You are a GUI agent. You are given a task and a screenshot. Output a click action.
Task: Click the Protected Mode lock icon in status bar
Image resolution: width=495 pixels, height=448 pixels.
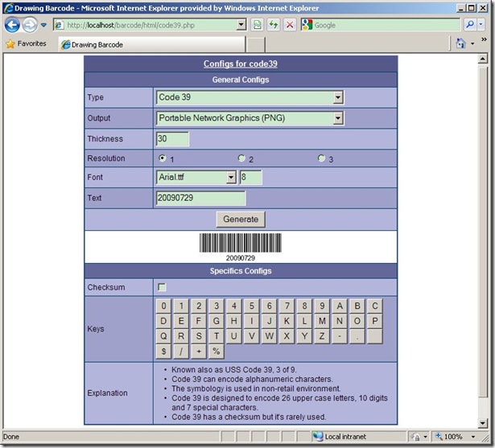[416, 437]
